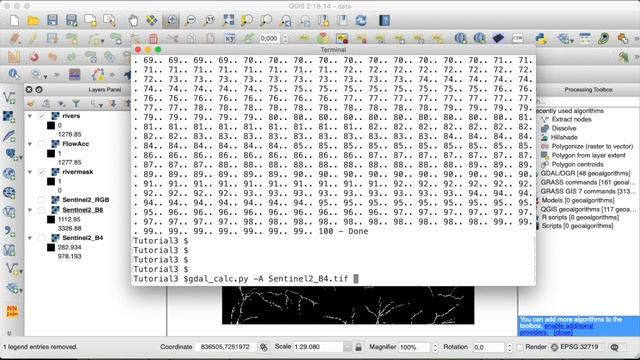Image resolution: width=640 pixels, height=360 pixels.
Task: Click the NN Join plugin icon
Action: click(12, 311)
